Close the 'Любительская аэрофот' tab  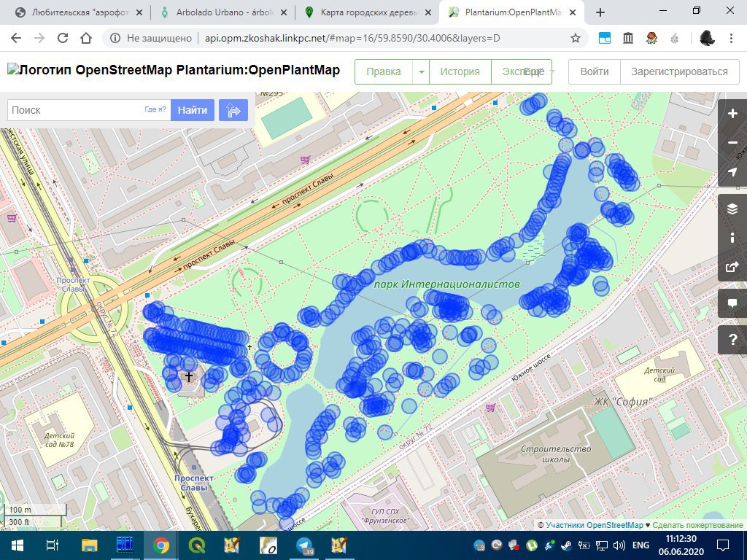coord(139,12)
